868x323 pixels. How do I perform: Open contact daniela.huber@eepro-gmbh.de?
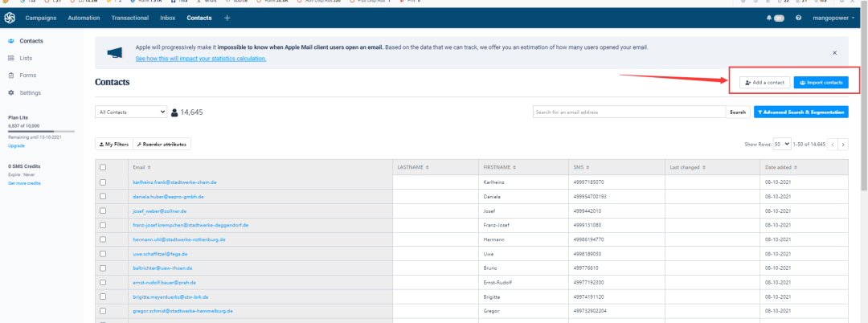pos(168,196)
